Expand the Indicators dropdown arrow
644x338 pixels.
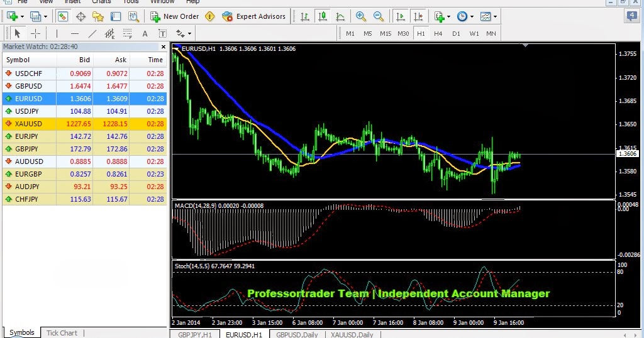(x=448, y=17)
